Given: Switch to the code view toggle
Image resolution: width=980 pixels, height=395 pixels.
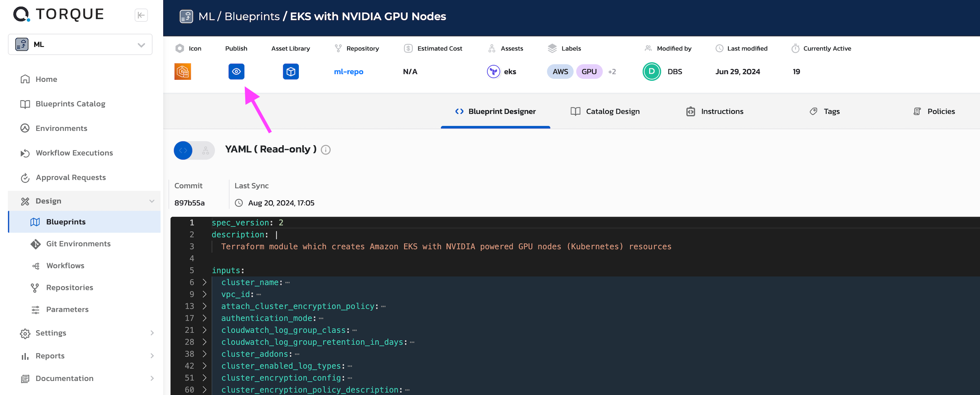Looking at the screenshot, I should point(183,151).
